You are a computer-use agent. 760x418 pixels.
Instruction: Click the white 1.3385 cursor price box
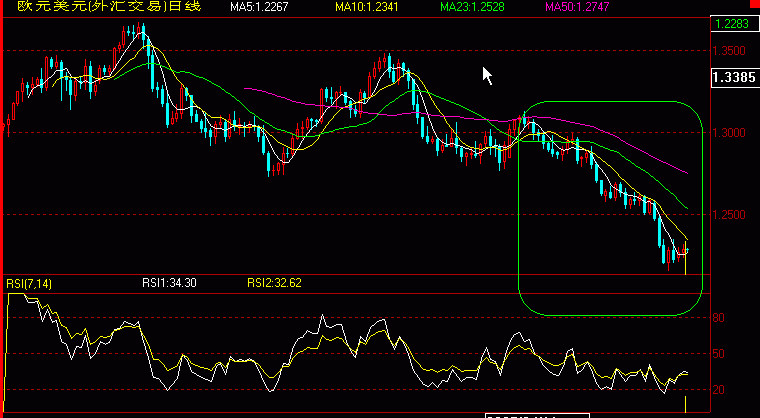(x=734, y=78)
